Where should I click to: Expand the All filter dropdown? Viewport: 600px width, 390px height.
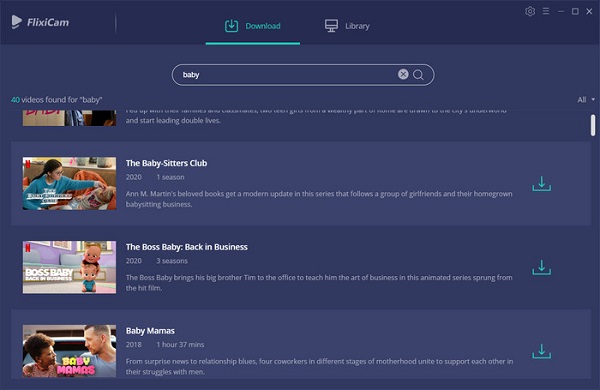[x=586, y=100]
